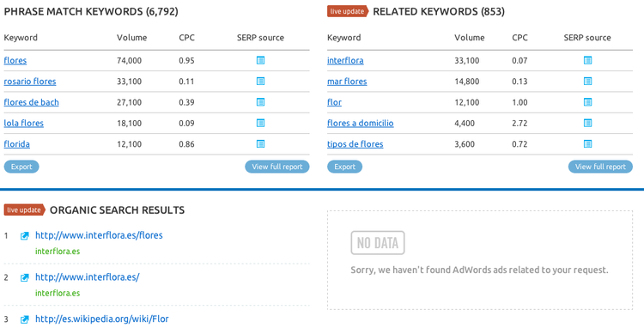Visit http://www.interflora.es/ organic result

(x=88, y=277)
